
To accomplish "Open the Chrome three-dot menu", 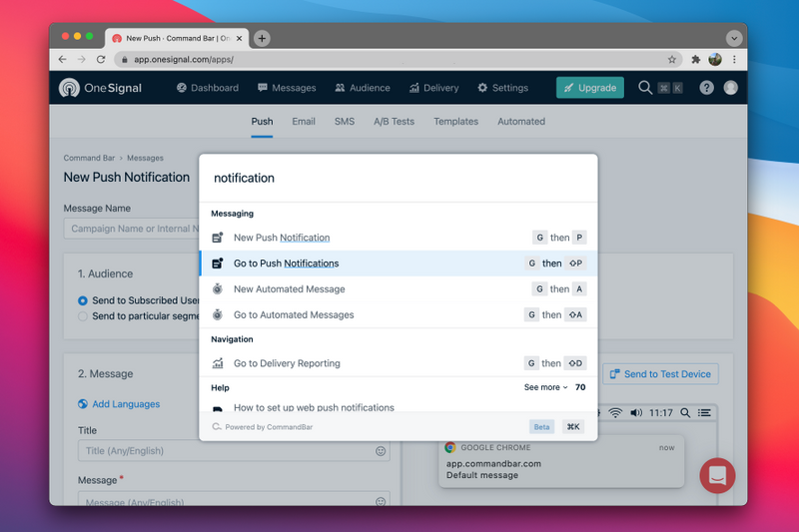I will pyautogui.click(x=734, y=60).
